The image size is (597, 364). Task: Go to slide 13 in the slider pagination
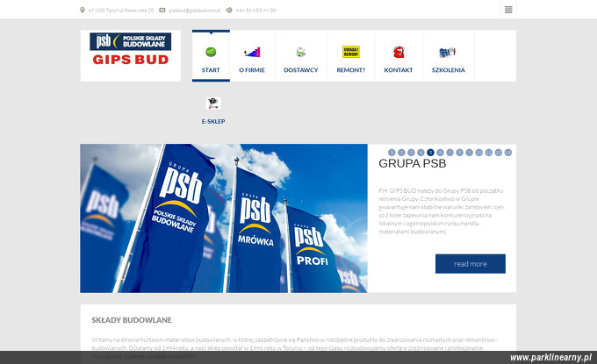pos(508,153)
